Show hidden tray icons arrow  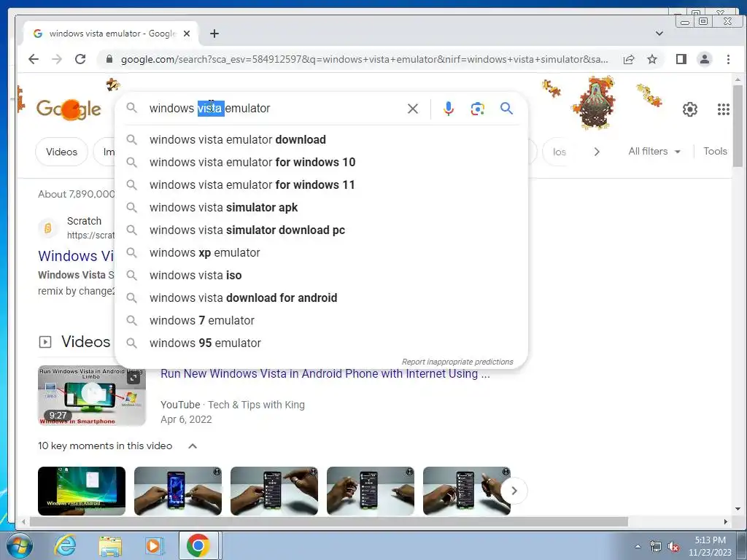(x=638, y=547)
